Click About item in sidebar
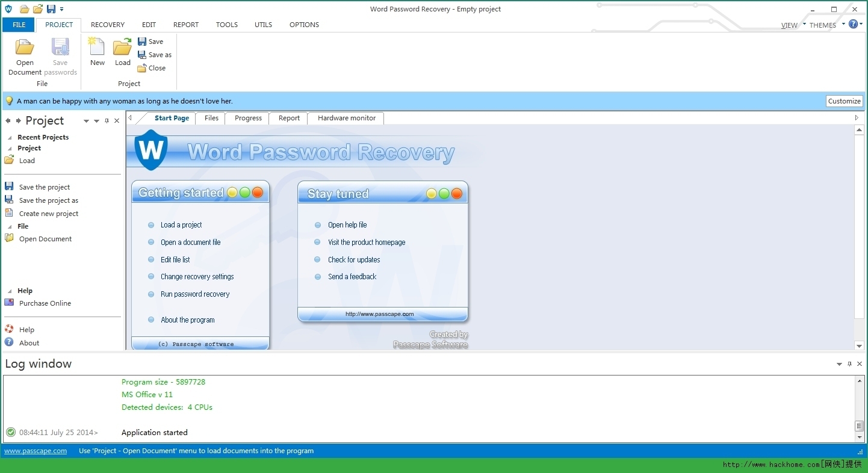Screen dimensions: 868x473 point(22,343)
